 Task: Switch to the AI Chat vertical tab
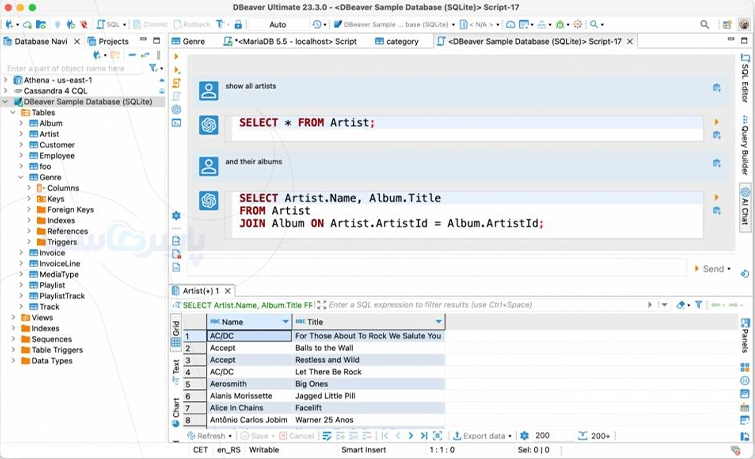click(745, 206)
